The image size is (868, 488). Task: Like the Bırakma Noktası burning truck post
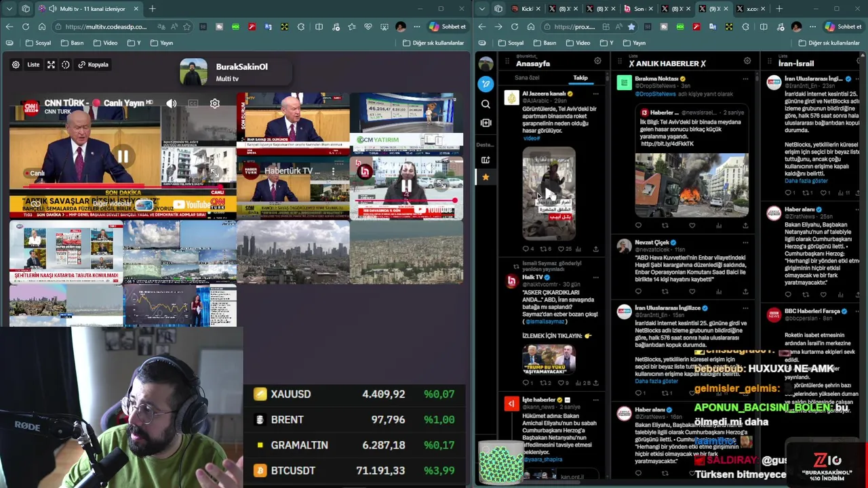(692, 226)
